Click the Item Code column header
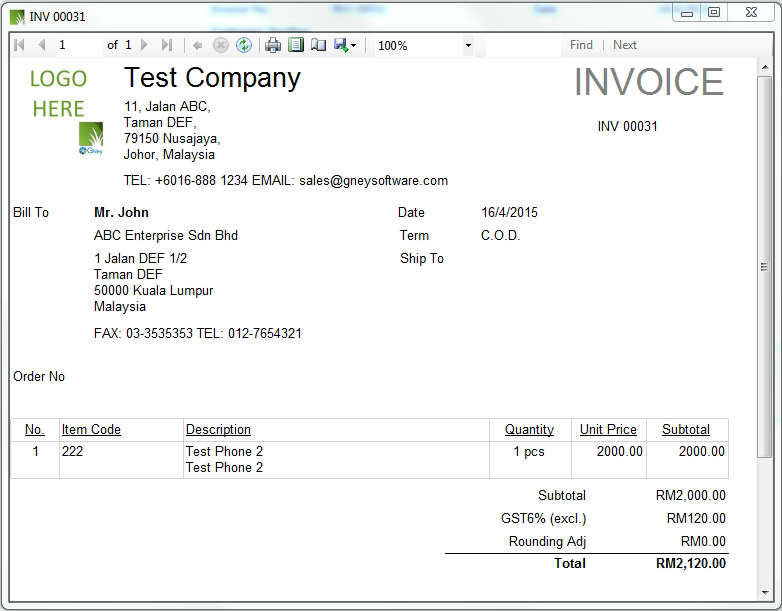Viewport: 782px width, 611px height. pyautogui.click(x=91, y=429)
